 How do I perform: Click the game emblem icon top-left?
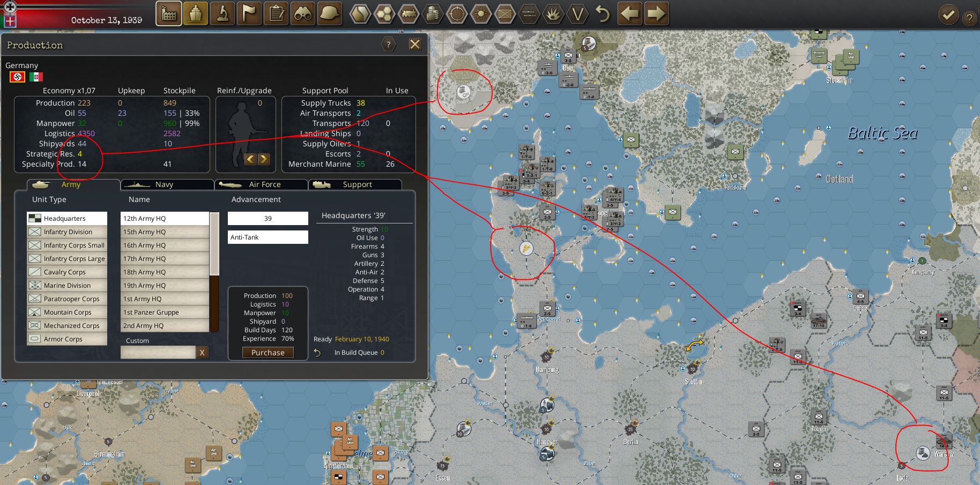point(10,7)
